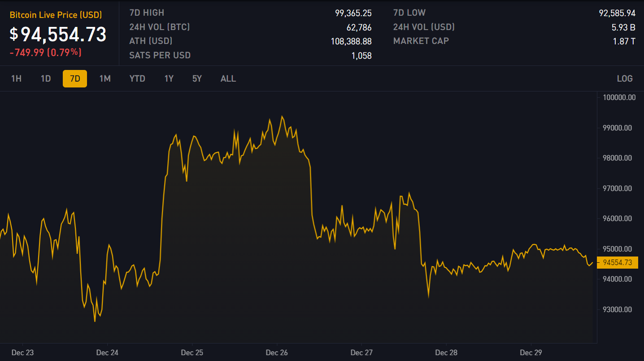
Task: Click the 7D HIGH value 99,365.25
Action: [353, 13]
